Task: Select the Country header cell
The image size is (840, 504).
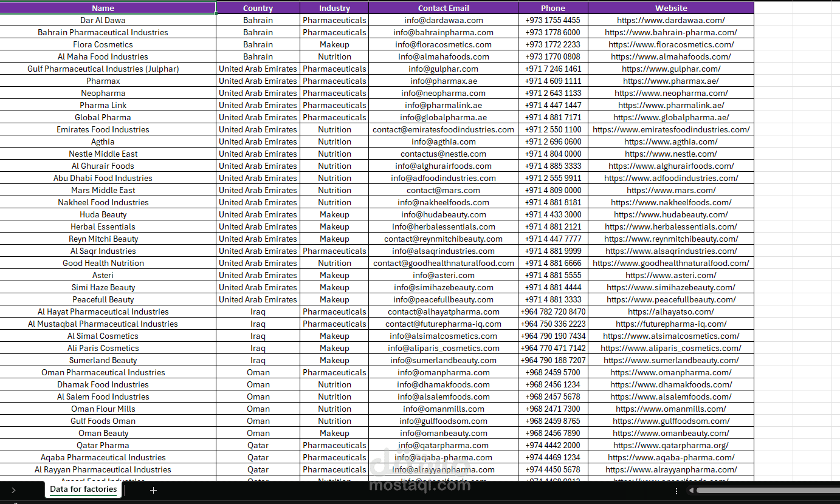Action: [x=258, y=8]
